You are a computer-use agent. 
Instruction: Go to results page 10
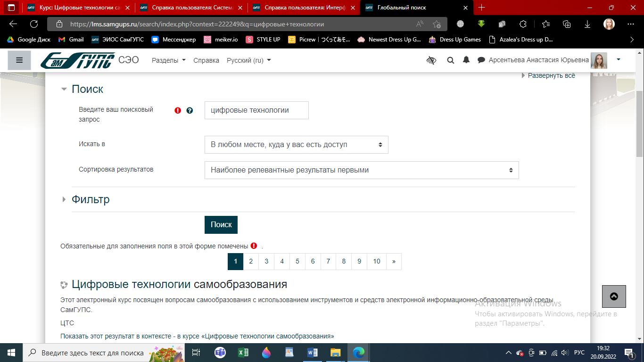pos(377,261)
